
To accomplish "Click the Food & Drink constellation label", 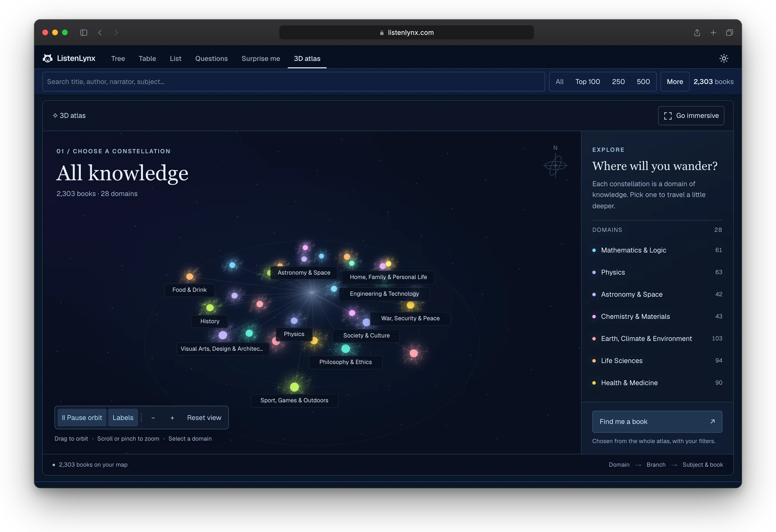I will point(189,290).
